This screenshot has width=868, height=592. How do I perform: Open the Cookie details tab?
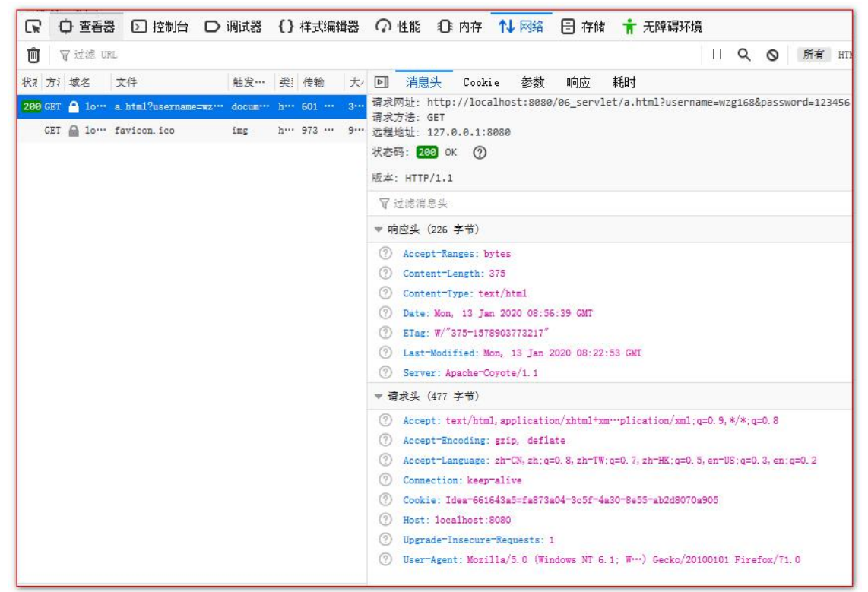click(481, 82)
